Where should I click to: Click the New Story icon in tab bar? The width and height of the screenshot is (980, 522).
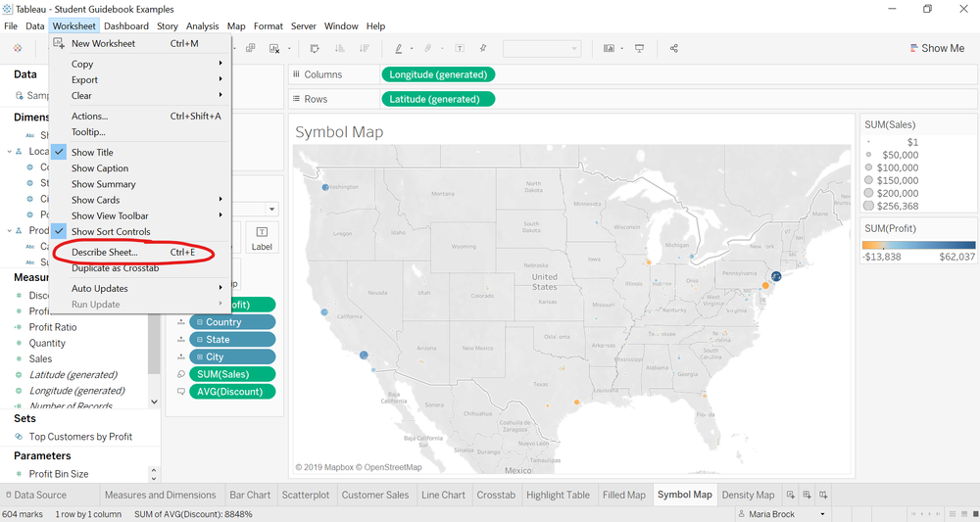[x=823, y=495]
